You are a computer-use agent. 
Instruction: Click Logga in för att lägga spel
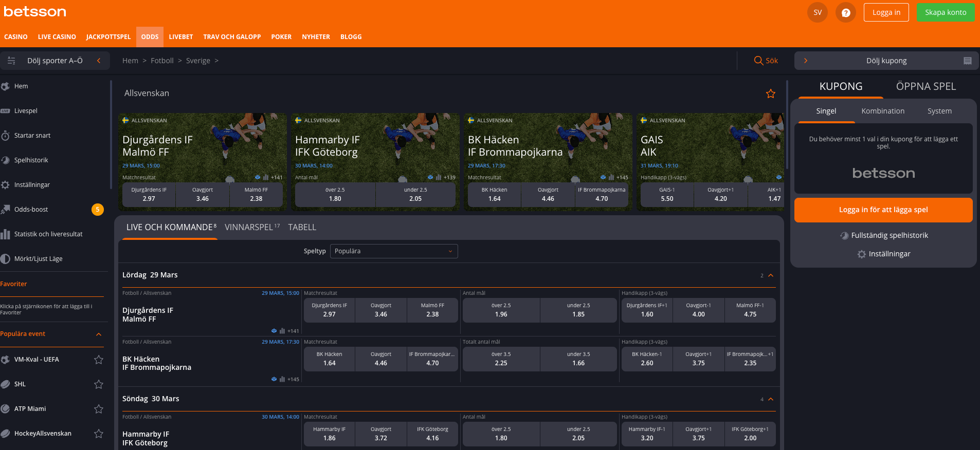tap(883, 210)
